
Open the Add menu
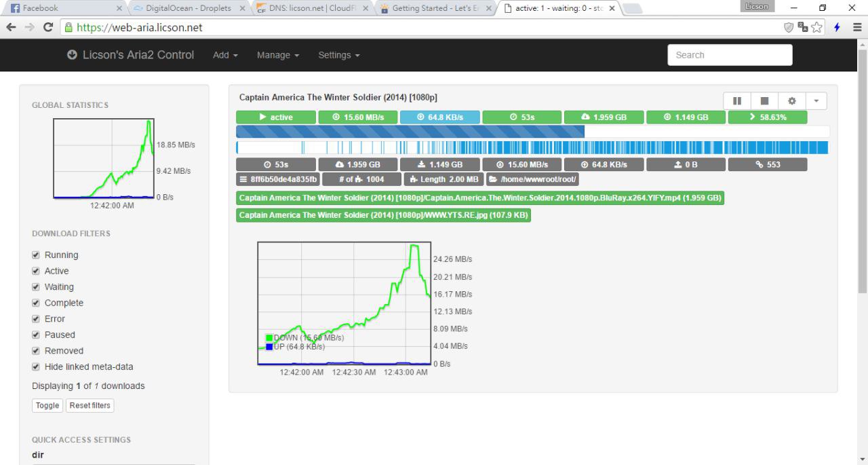coord(225,55)
